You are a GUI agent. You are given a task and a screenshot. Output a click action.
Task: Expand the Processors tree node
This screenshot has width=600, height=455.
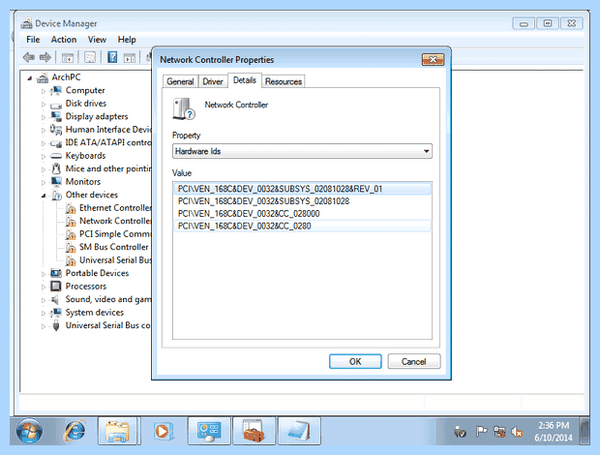[43, 287]
